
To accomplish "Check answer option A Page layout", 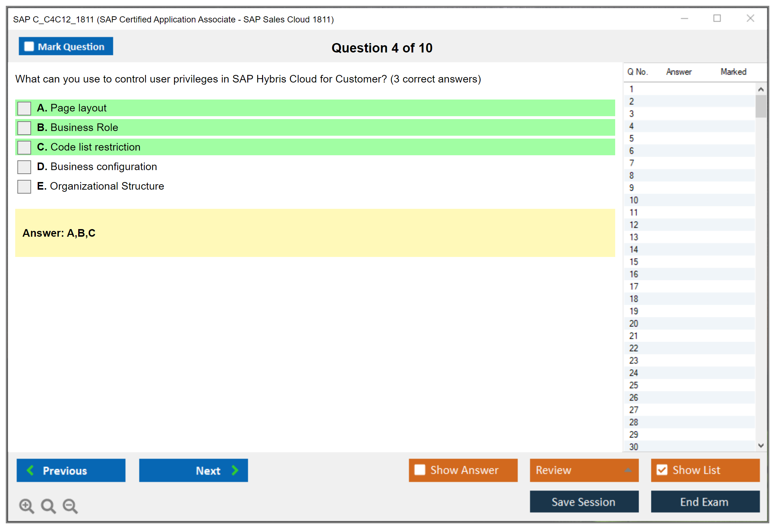I will click(x=24, y=108).
